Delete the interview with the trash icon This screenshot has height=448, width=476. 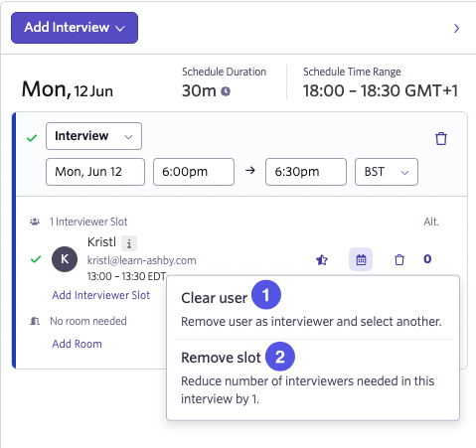[x=441, y=138]
